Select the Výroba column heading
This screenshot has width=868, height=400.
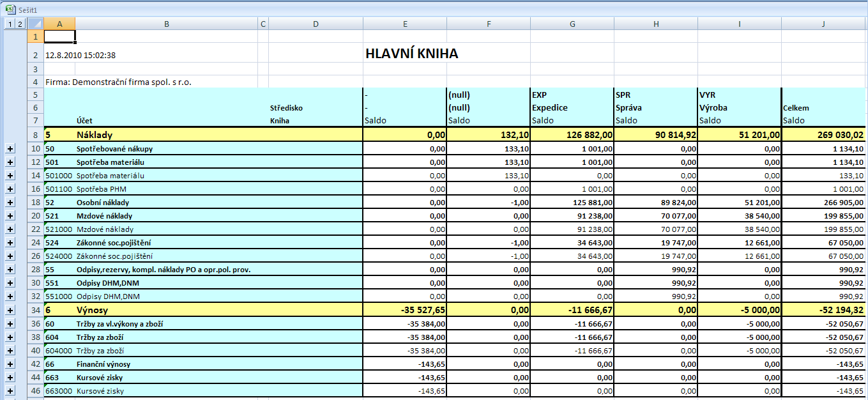pyautogui.click(x=713, y=108)
